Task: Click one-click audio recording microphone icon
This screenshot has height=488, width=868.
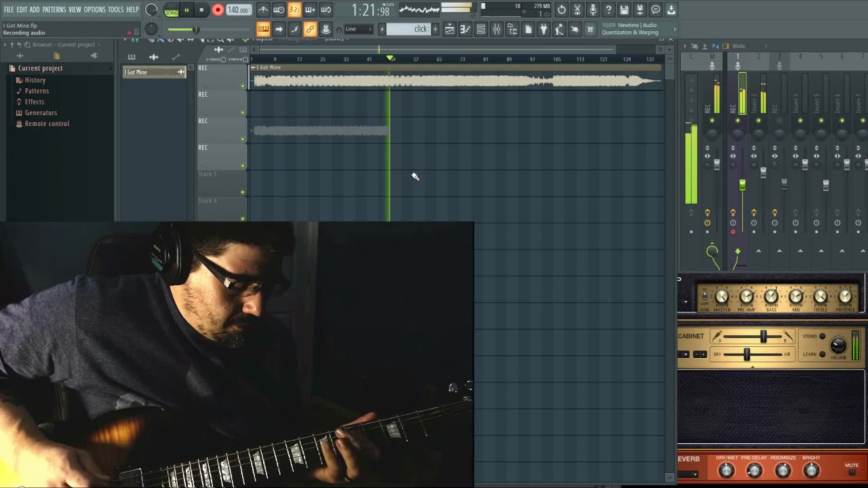Action: (x=593, y=9)
